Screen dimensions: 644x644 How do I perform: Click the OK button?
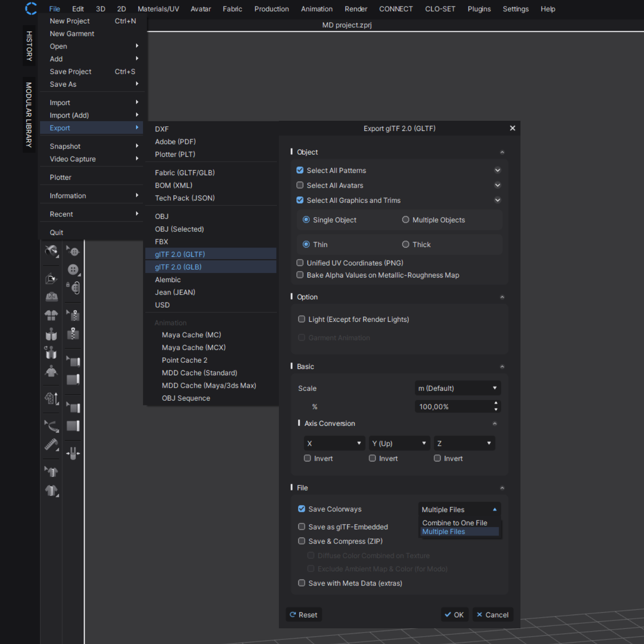point(455,614)
